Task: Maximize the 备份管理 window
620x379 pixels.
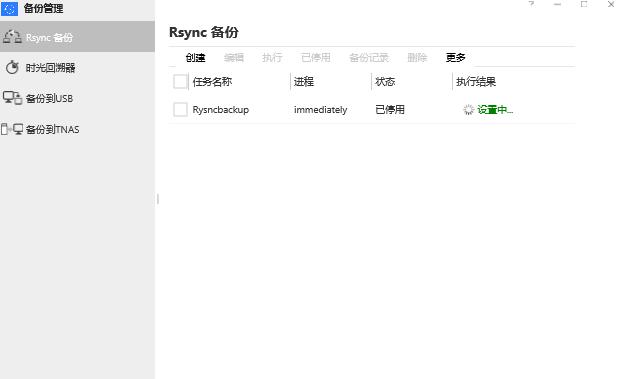Action: coord(584,4)
